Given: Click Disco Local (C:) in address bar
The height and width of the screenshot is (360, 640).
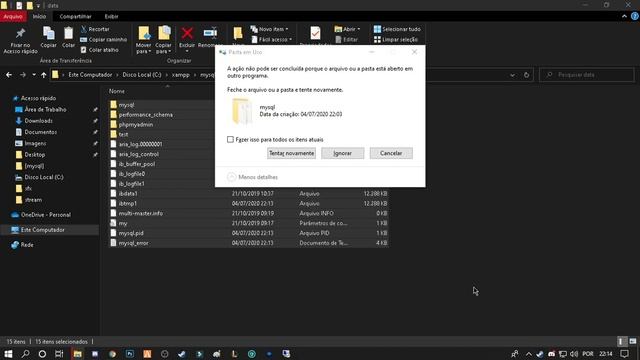Looking at the screenshot, I should [x=142, y=75].
